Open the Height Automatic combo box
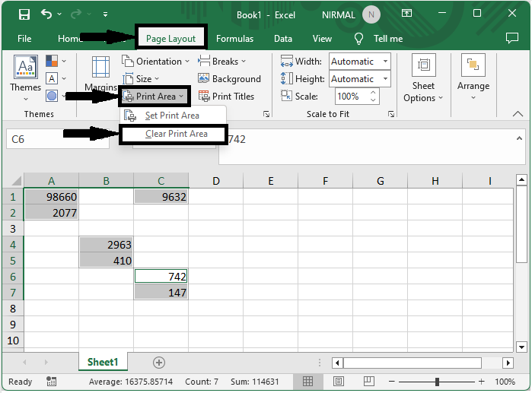Screen dimensions: 532x393 pos(360,79)
